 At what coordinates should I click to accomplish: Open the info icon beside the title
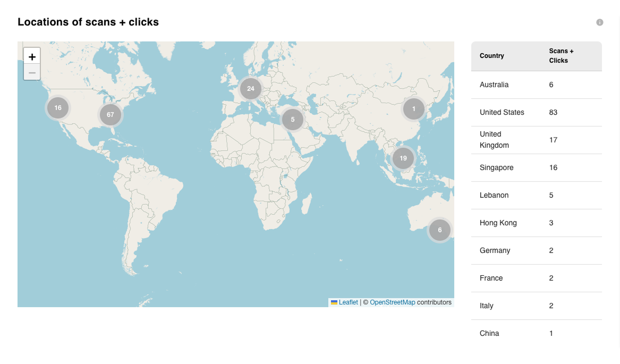600,22
